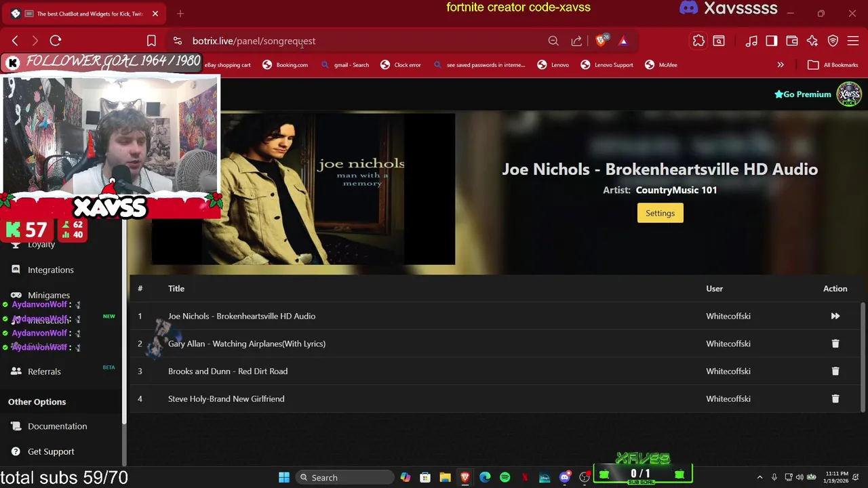Viewport: 868px width, 488px height.
Task: Select the Botrix ChatBot browser tab
Action: tap(85, 14)
